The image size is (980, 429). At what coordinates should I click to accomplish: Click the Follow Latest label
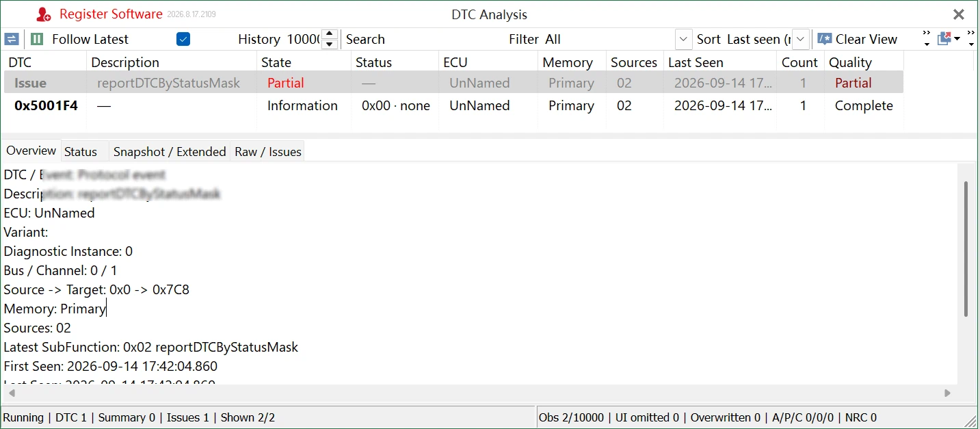coord(90,39)
